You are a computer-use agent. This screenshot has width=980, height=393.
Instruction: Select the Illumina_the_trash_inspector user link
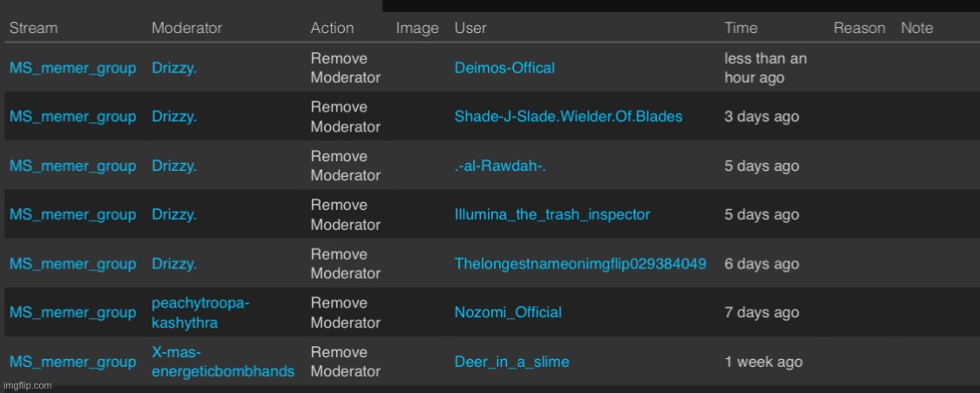552,214
